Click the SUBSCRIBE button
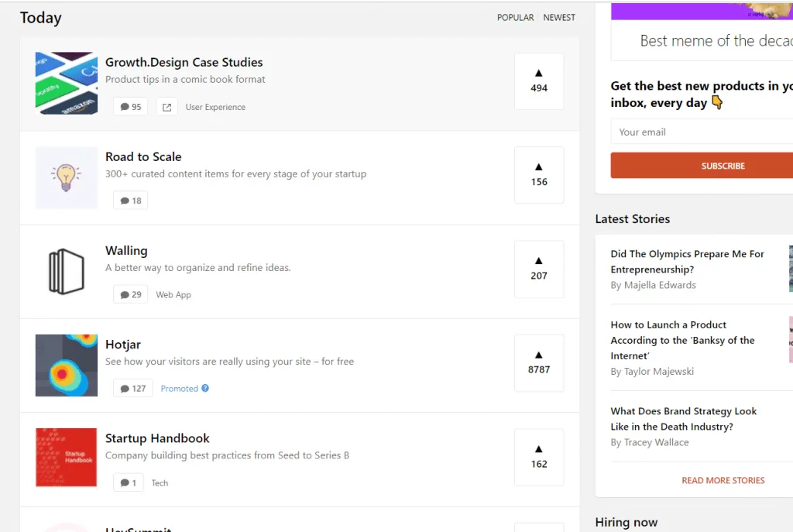The height and width of the screenshot is (532, 793). click(702, 166)
